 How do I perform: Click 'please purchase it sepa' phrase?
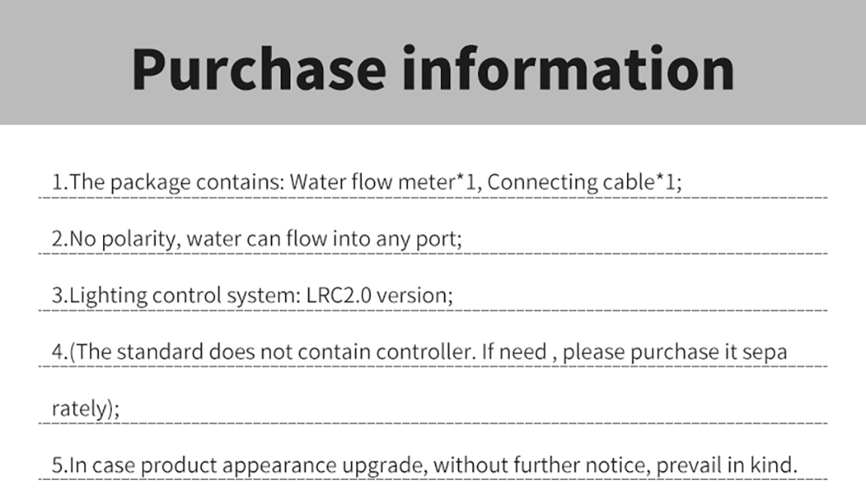[675, 352]
